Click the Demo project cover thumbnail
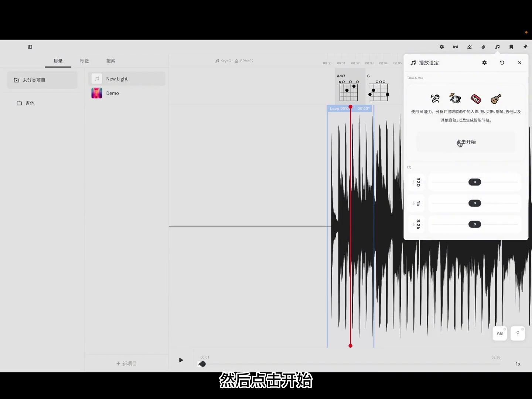Screen dimensions: 532x399 tap(97, 93)
